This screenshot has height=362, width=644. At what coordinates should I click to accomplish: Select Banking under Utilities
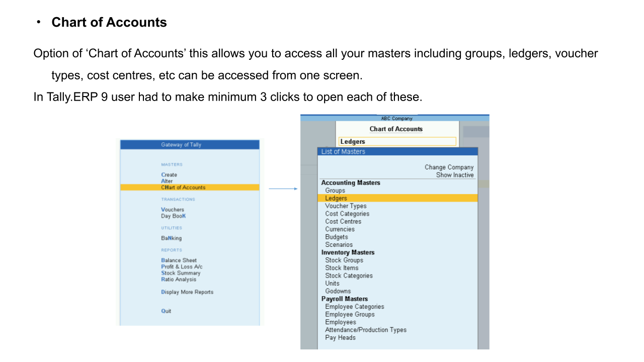click(x=172, y=238)
